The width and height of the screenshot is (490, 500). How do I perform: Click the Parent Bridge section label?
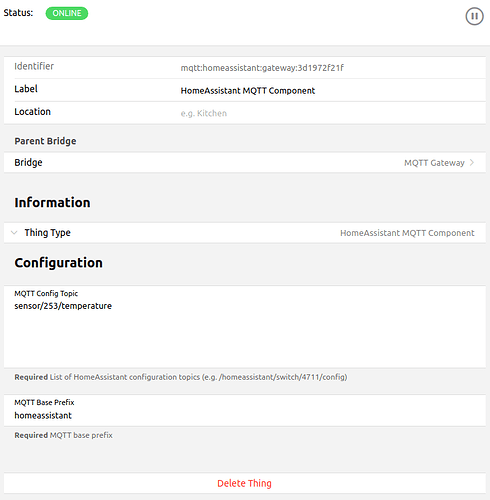pyautogui.click(x=45, y=141)
